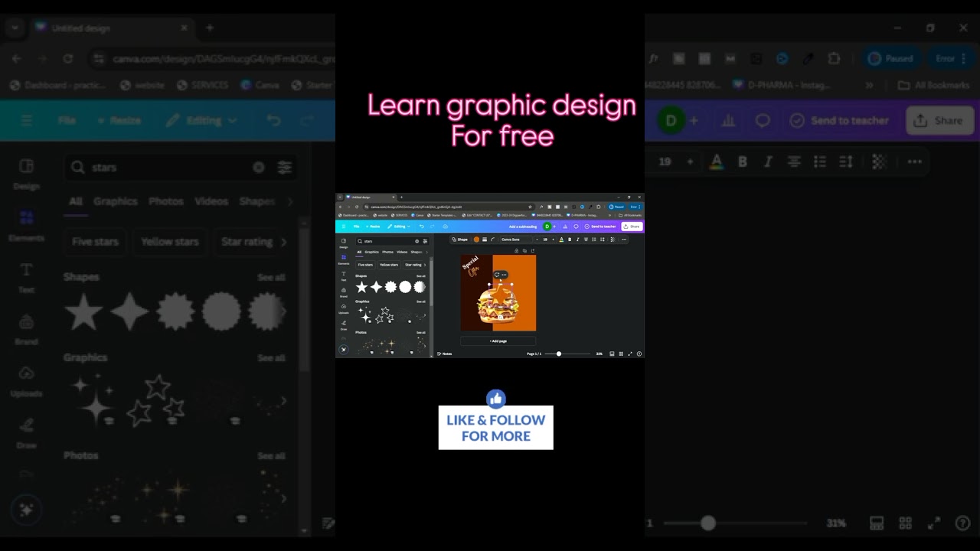The image size is (980, 551).
Task: Toggle Bold in the large background toolbar
Action: [x=742, y=161]
